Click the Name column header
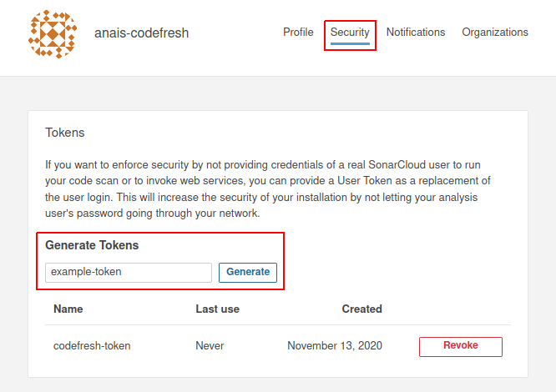The image size is (556, 392). (x=68, y=309)
